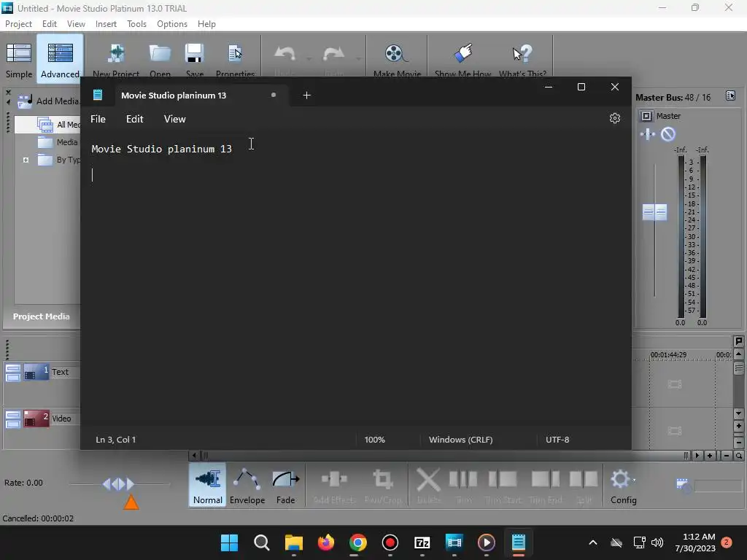This screenshot has width=747, height=560.
Task: Click the Save floppy disk icon
Action: click(194, 53)
